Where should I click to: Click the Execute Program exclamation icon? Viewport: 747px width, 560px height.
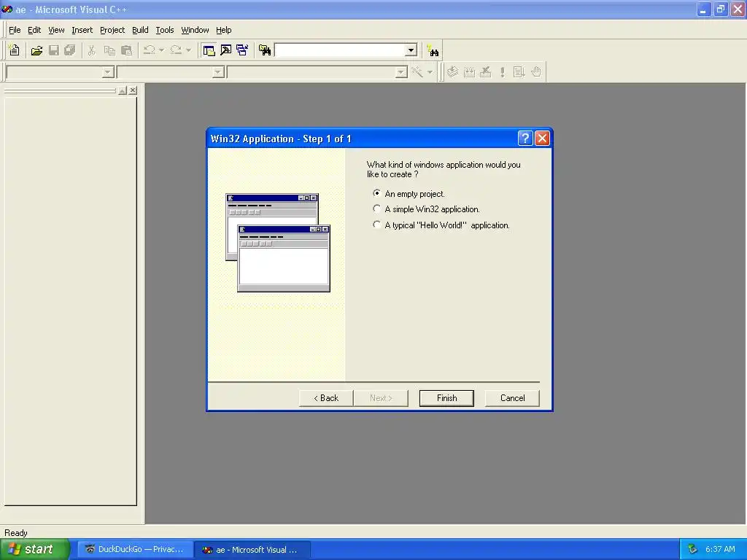pyautogui.click(x=502, y=72)
